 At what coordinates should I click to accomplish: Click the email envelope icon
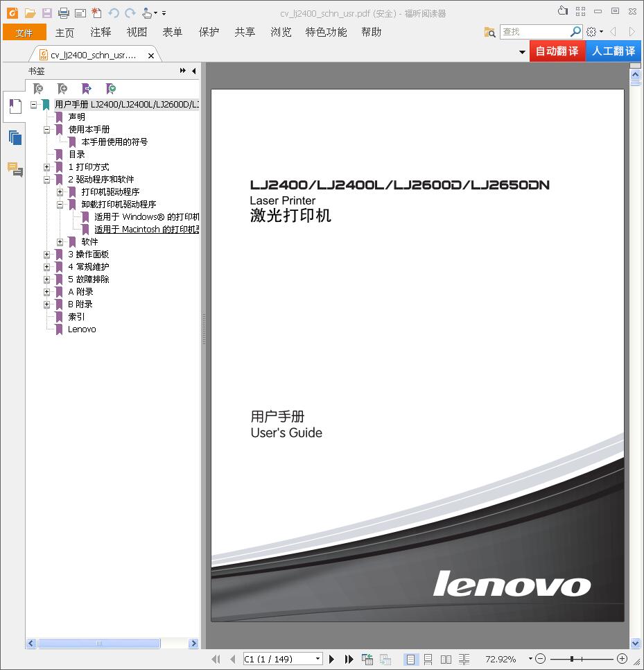point(80,13)
